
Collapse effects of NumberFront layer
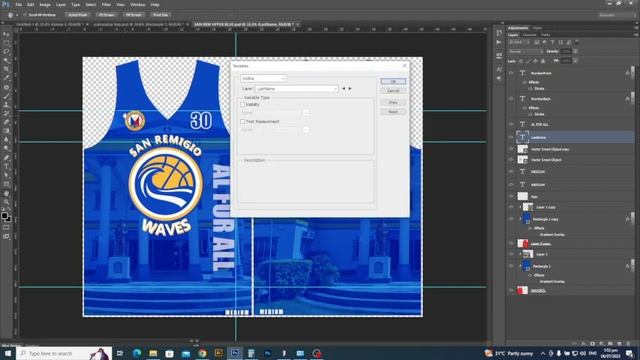click(632, 73)
